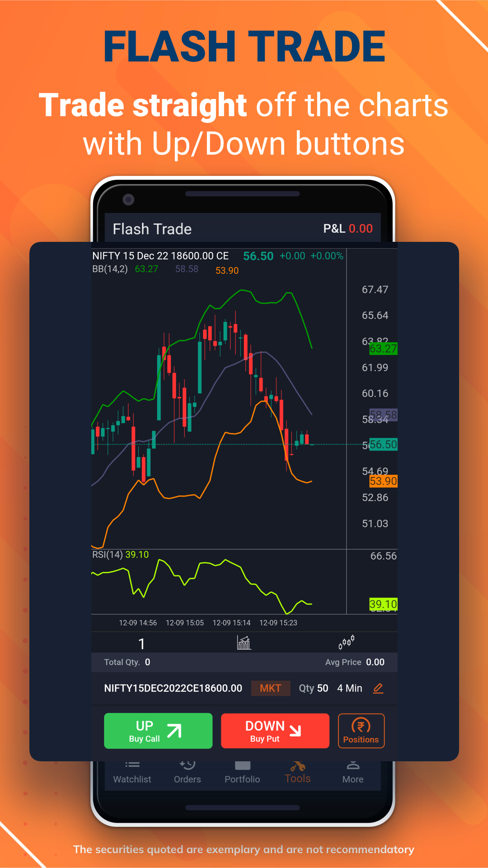
Task: Tap the orange pencil edit icon
Action: click(378, 688)
